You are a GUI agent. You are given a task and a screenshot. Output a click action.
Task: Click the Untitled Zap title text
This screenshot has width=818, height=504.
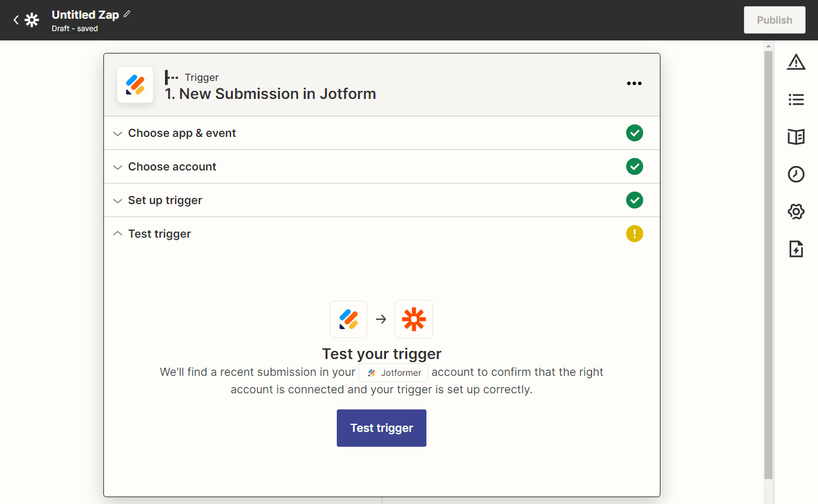pos(85,15)
